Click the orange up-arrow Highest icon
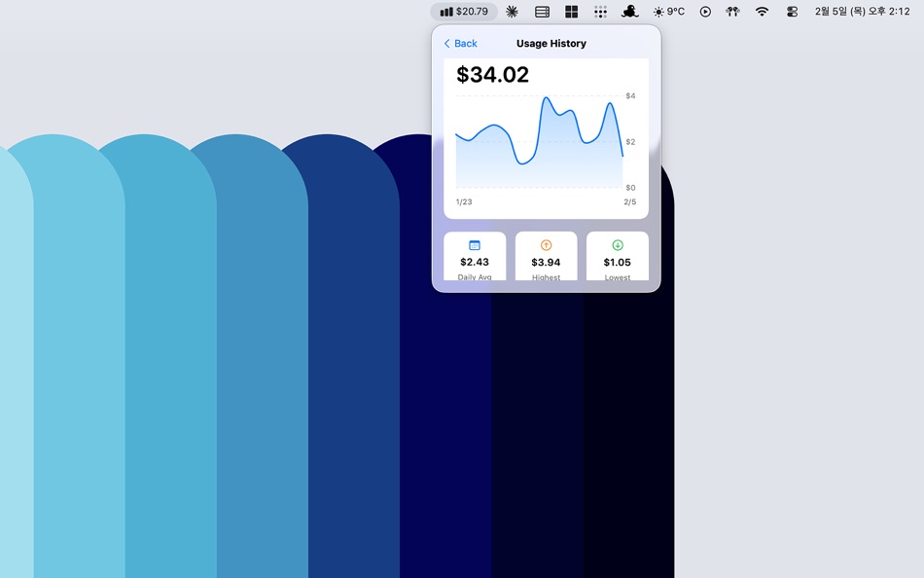 tap(546, 245)
